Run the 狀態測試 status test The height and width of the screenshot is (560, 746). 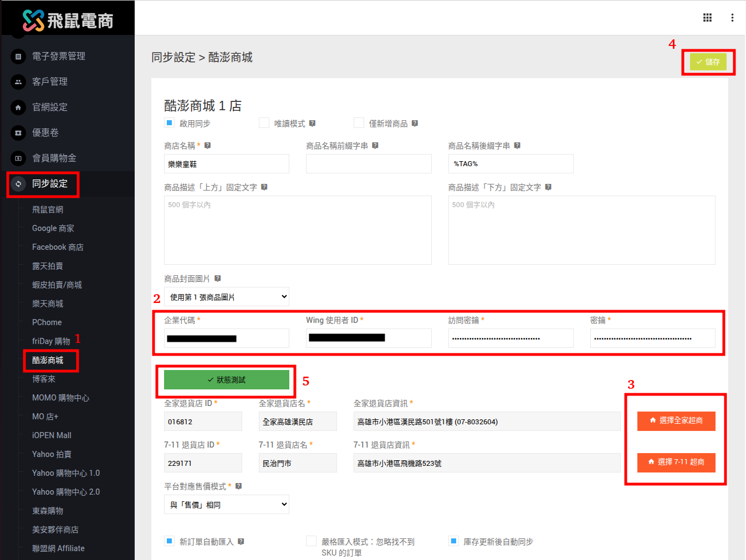tap(226, 380)
